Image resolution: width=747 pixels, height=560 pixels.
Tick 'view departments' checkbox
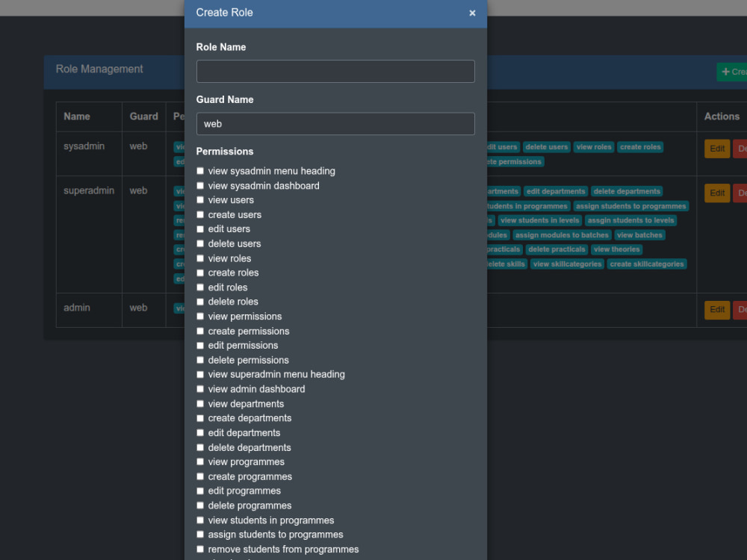coord(200,404)
